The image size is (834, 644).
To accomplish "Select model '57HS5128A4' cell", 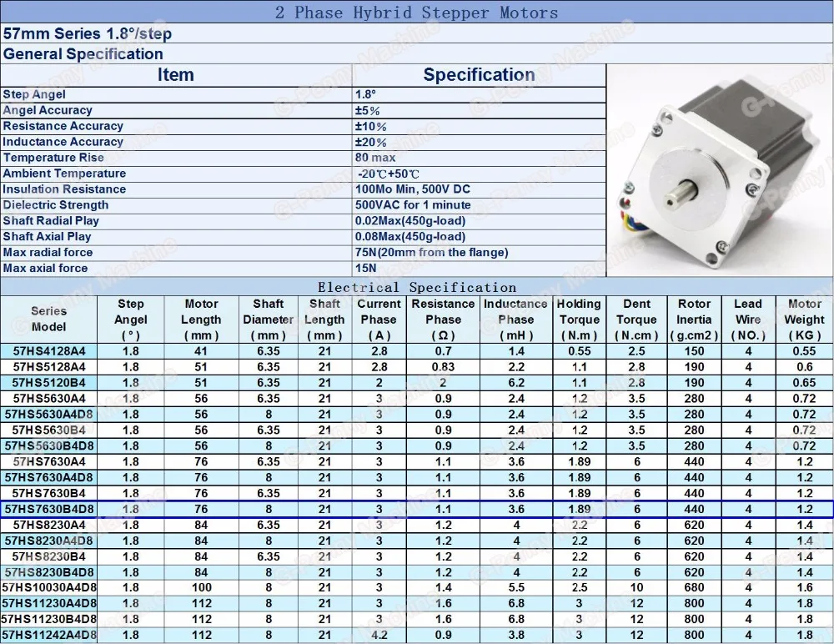I will (x=49, y=367).
